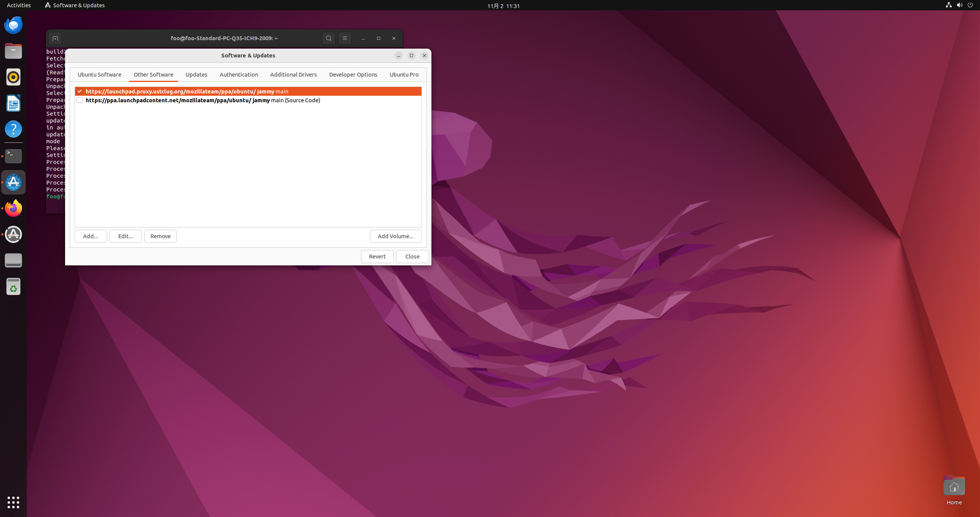Launch Rhythmbox music player from dock
Screen dimensions: 980x517
[x=13, y=77]
